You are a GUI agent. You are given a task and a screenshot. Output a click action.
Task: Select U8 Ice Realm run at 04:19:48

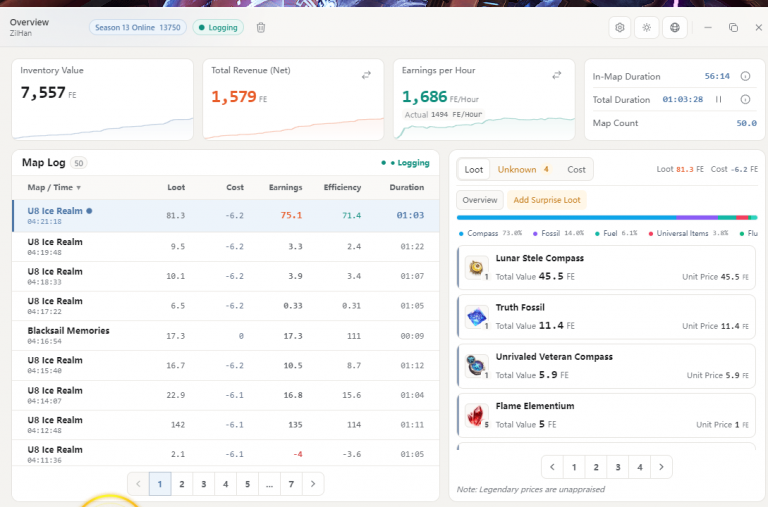pos(225,246)
